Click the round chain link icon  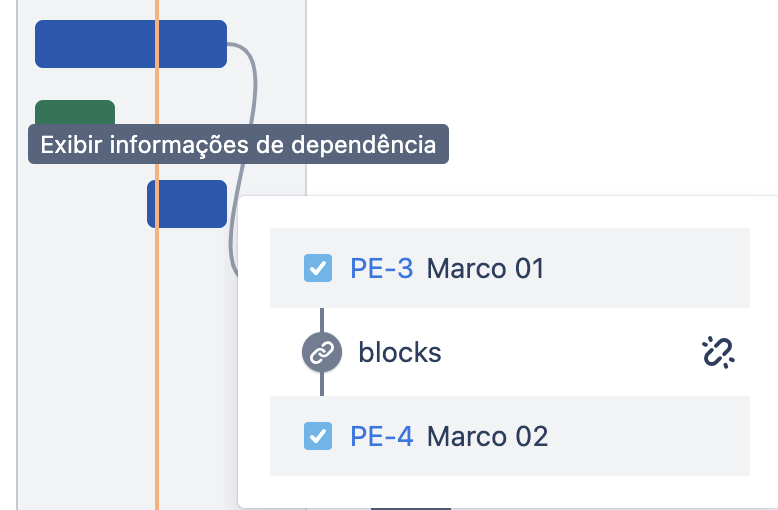click(x=322, y=352)
